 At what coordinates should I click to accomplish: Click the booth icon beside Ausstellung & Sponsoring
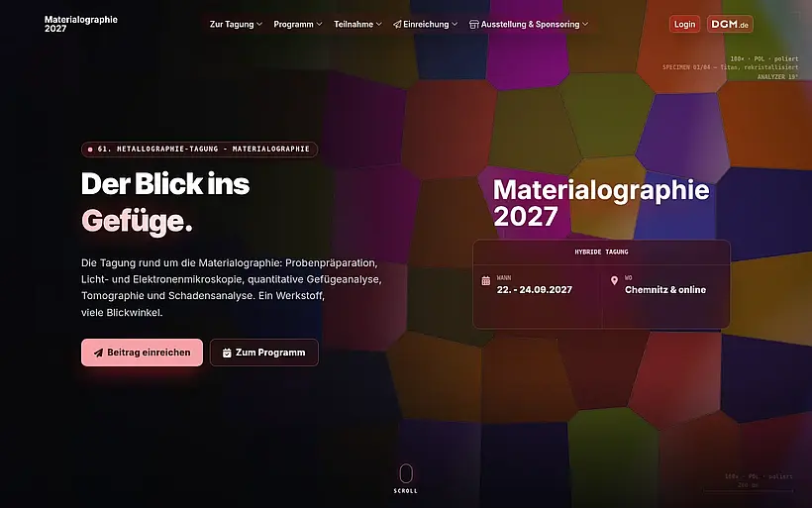[x=474, y=25]
